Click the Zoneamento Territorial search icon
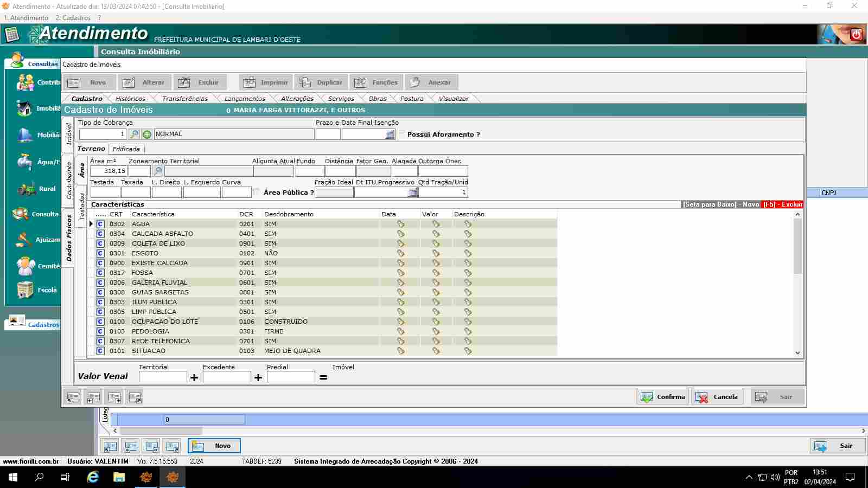The height and width of the screenshot is (488, 868). click(158, 171)
